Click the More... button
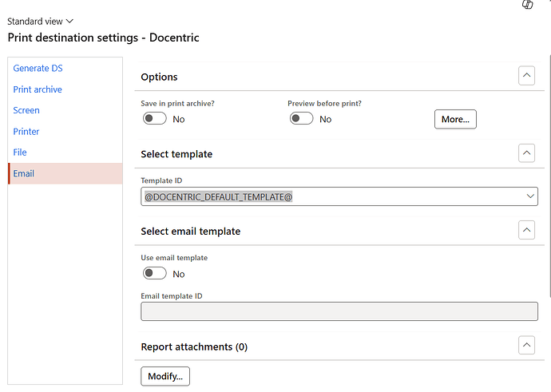551x392 pixels. 455,120
